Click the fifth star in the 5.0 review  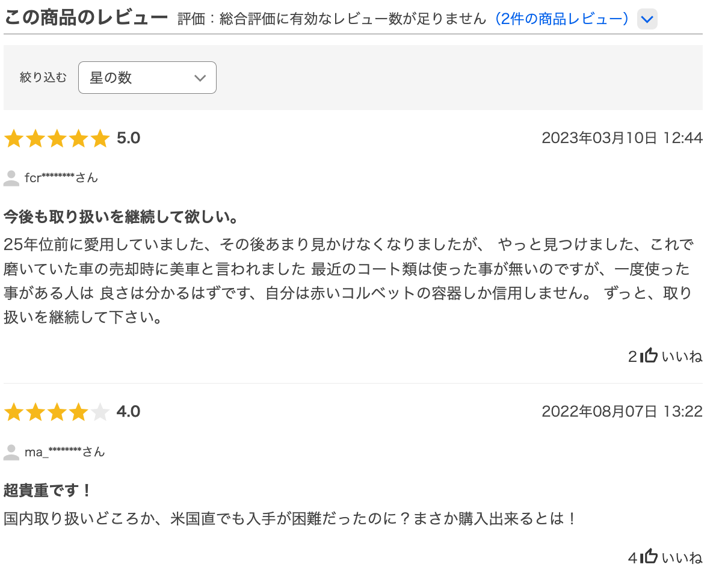point(101,138)
